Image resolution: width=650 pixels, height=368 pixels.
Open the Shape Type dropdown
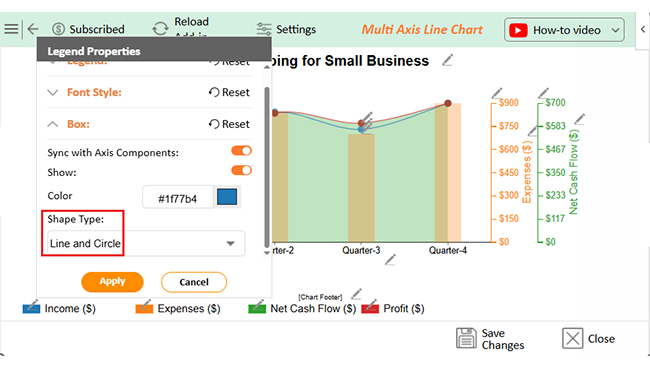click(146, 244)
